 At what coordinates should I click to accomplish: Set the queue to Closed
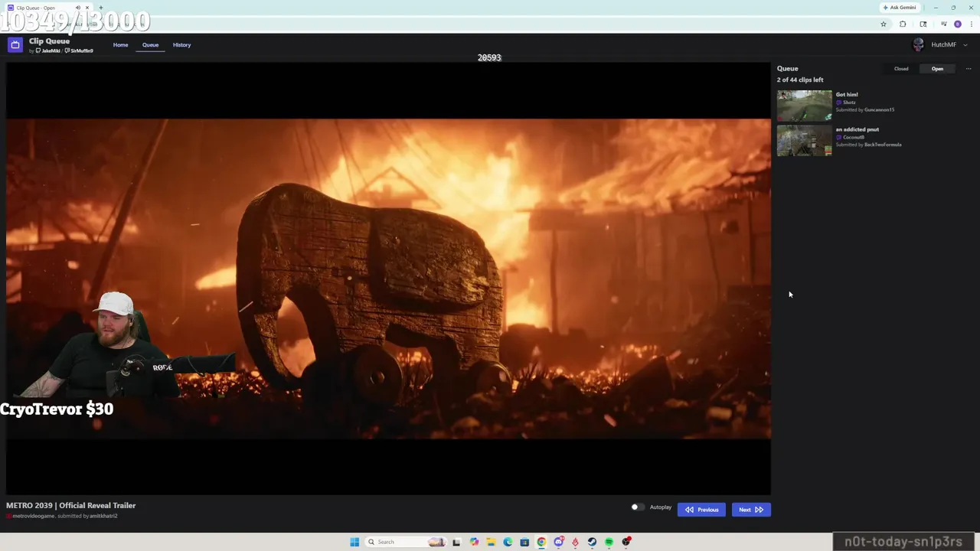coord(901,69)
